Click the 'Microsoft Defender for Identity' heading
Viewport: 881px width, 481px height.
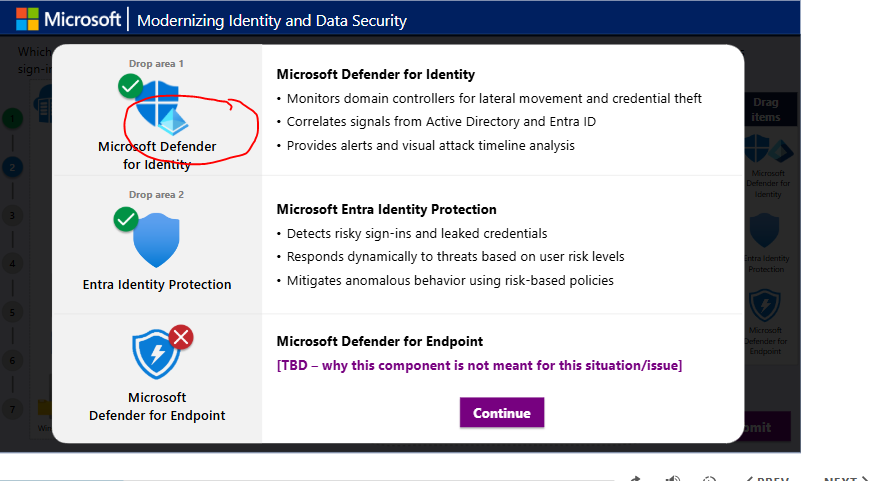(x=375, y=74)
